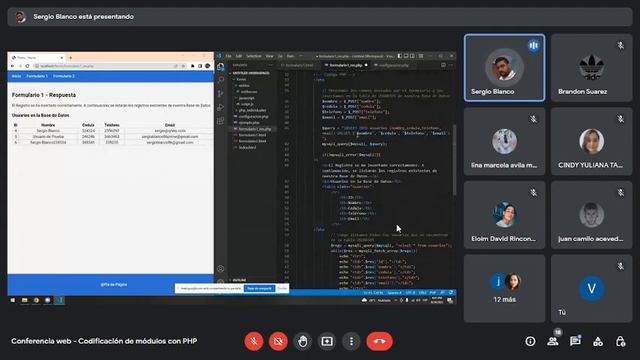This screenshot has height=360, width=640.
Task: Open View menu in shared VS Code
Action: click(269, 56)
